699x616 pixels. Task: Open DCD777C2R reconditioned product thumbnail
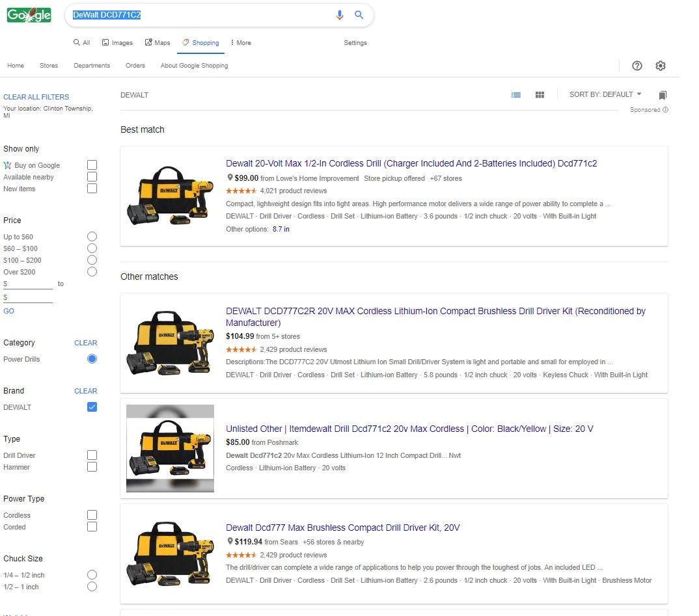[x=171, y=343]
